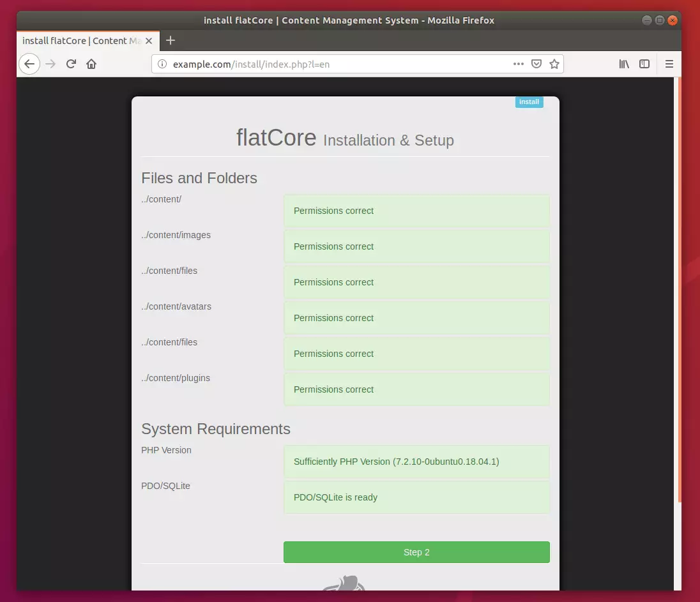Viewport: 700px width, 602px height.
Task: Click the Sufficiently PHP Version status message
Action: (x=416, y=462)
